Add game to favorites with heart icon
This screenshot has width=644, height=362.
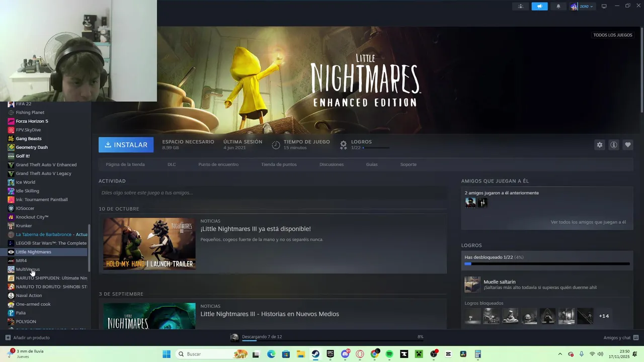pyautogui.click(x=627, y=145)
